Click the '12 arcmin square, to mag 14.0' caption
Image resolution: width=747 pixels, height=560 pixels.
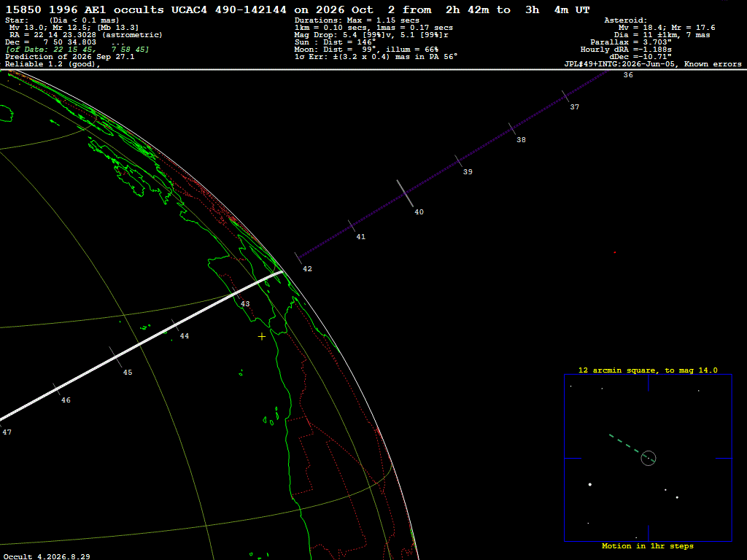tap(648, 370)
